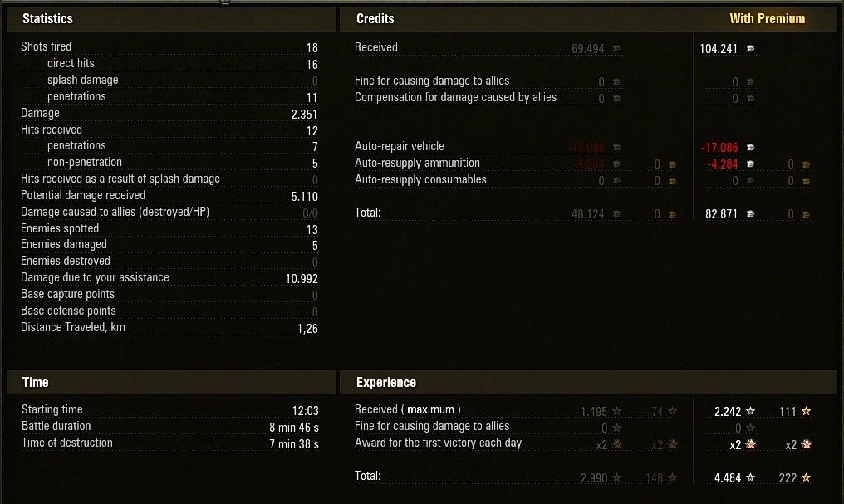Viewport: 844px width, 504px height.
Task: Click the star icon beside 2.242 experience
Action: [750, 411]
